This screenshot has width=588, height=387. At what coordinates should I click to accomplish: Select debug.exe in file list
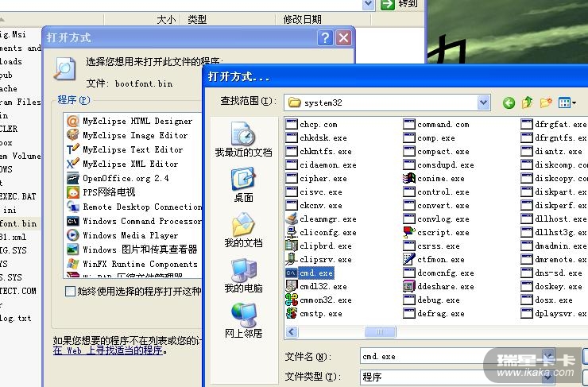431,300
